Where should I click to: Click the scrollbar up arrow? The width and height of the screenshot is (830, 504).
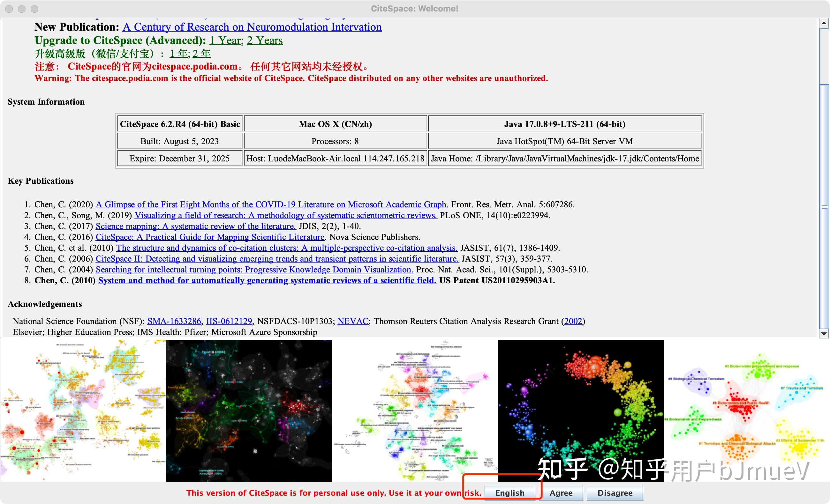point(824,23)
